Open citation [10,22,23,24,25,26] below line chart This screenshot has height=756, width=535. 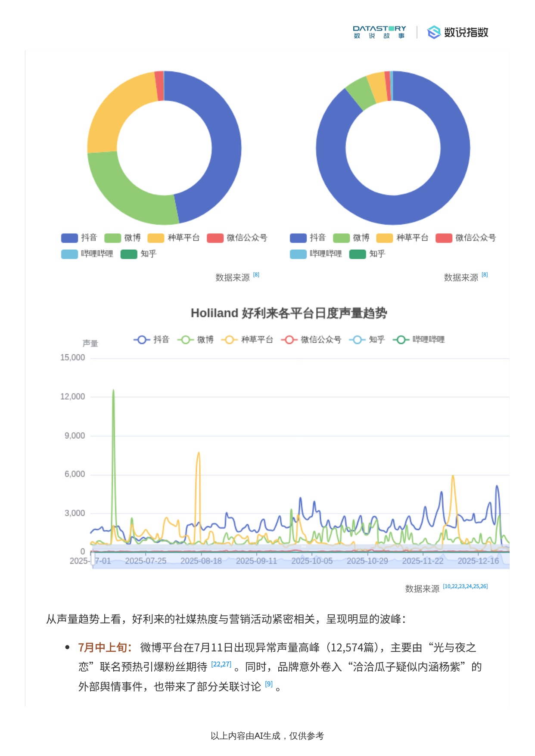(x=465, y=586)
